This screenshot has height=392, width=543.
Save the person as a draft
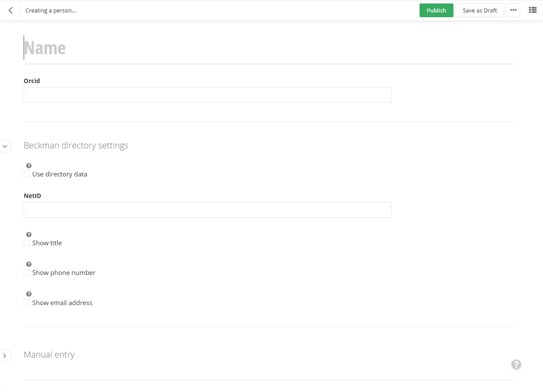click(479, 10)
